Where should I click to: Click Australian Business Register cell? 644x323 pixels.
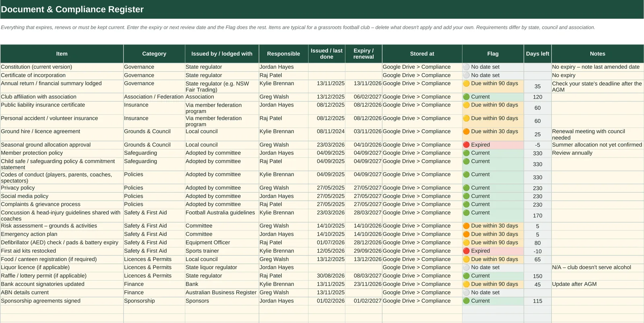[x=222, y=293]
